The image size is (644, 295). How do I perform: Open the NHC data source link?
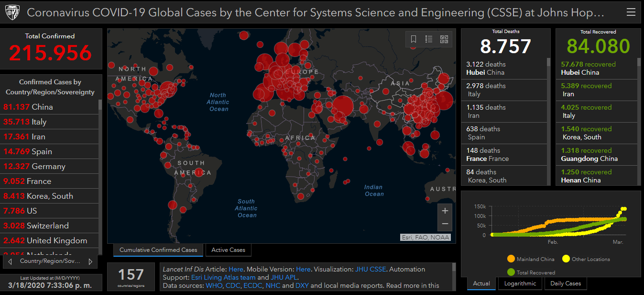pyautogui.click(x=273, y=285)
